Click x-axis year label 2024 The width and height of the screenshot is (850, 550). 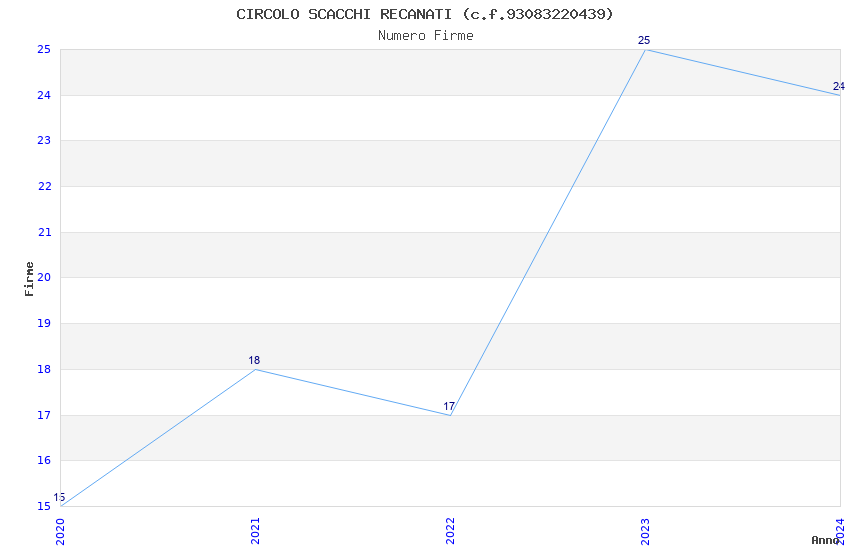(x=840, y=532)
